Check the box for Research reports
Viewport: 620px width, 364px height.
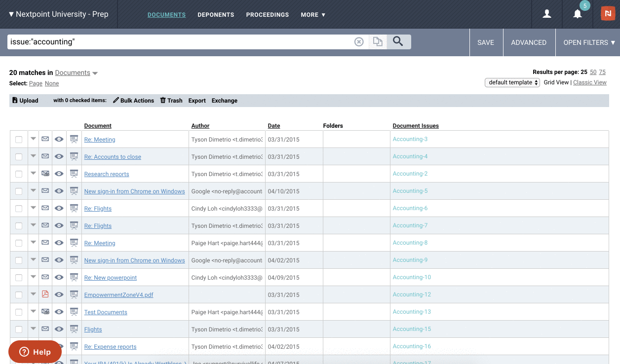[19, 174]
